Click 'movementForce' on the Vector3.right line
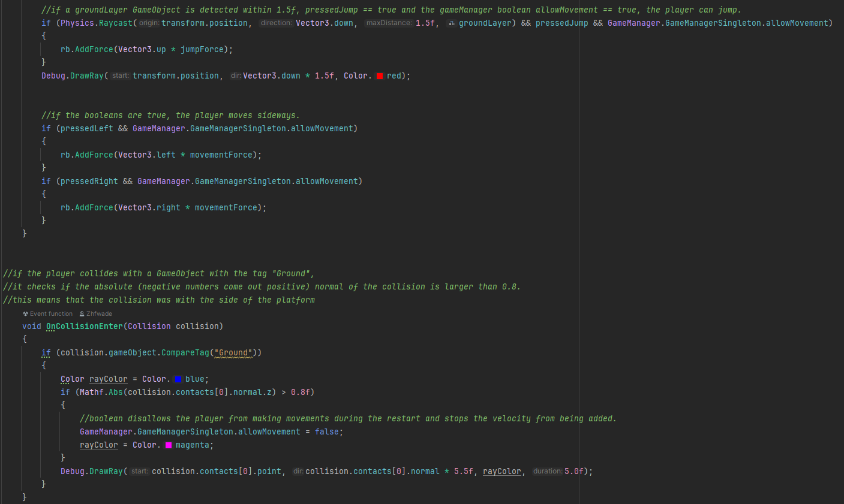The image size is (844, 504). 226,207
